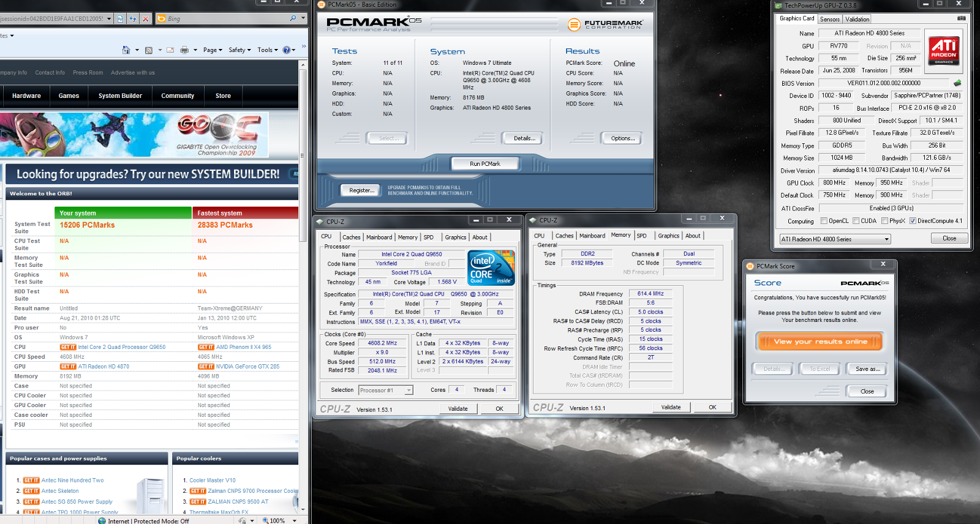Open the Bing search provider dropdown arrow

[x=303, y=18]
